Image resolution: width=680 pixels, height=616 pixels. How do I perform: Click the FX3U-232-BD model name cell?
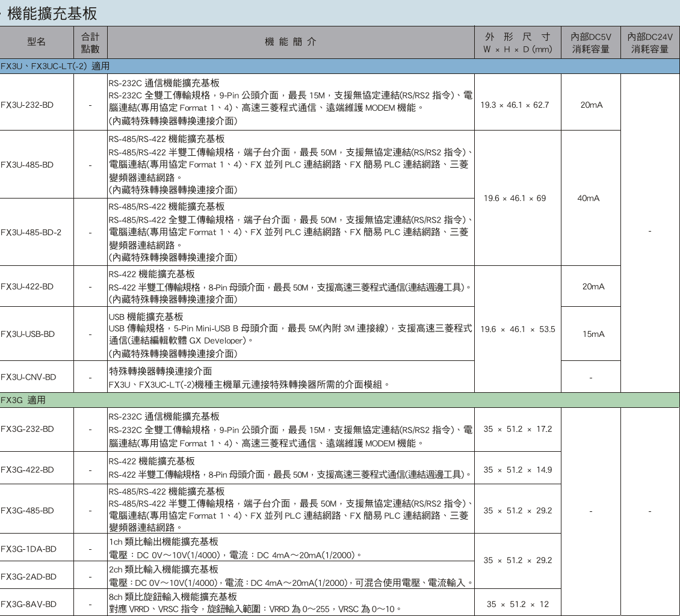27,105
